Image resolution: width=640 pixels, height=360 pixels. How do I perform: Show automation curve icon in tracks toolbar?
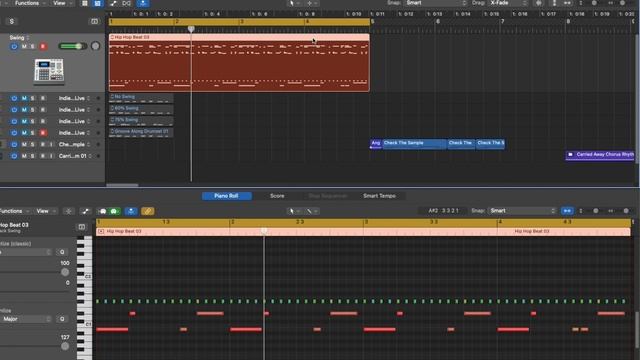pyautogui.click(x=113, y=3)
